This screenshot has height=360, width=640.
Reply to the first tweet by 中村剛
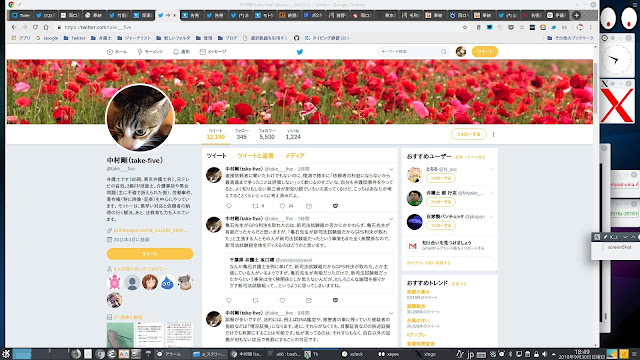[x=229, y=206]
